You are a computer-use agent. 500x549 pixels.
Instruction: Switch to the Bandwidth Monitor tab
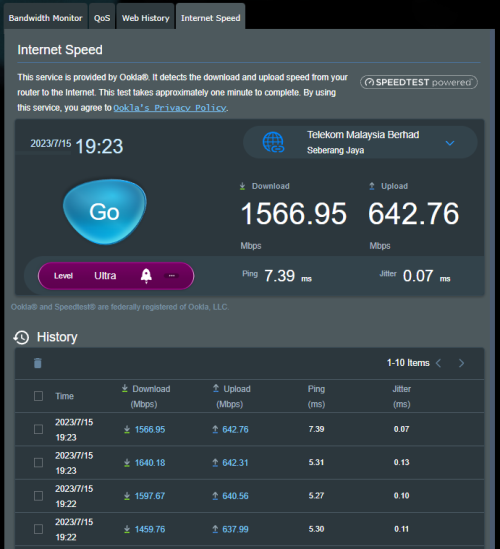[45, 18]
